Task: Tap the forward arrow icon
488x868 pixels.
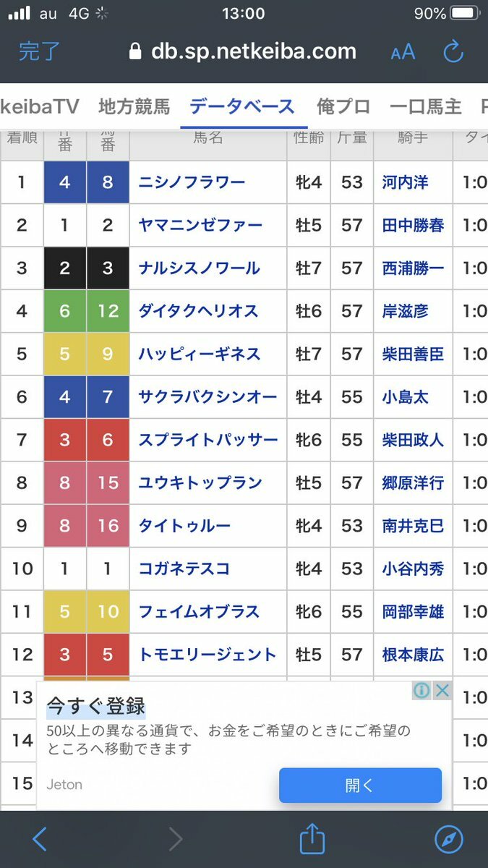Action: point(176,839)
